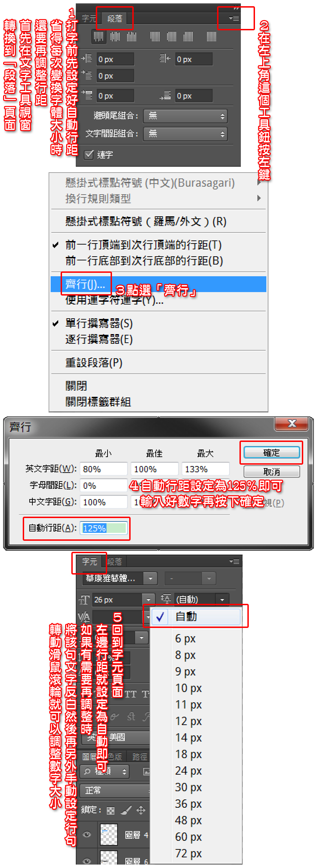Select the left align text icon
Image resolution: width=317 pixels, height=868 pixels.
pos(99,37)
